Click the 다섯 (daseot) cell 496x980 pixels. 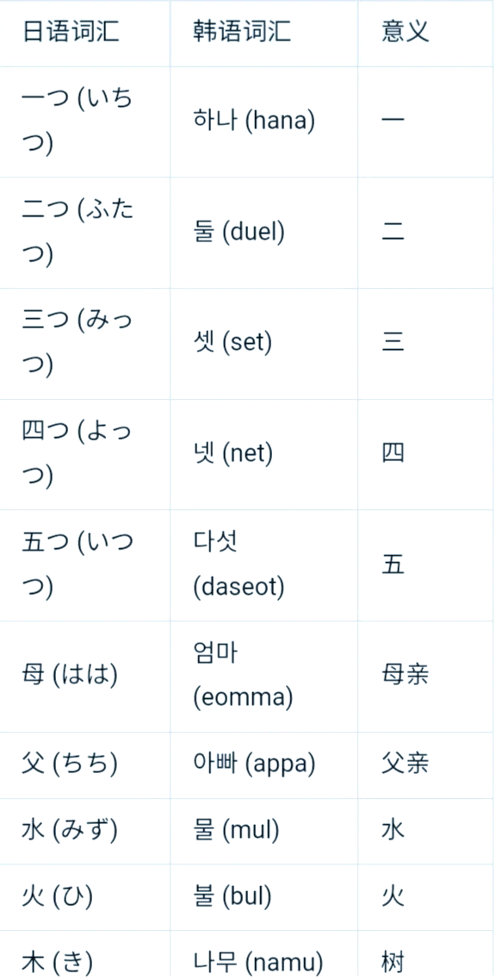pos(263,565)
